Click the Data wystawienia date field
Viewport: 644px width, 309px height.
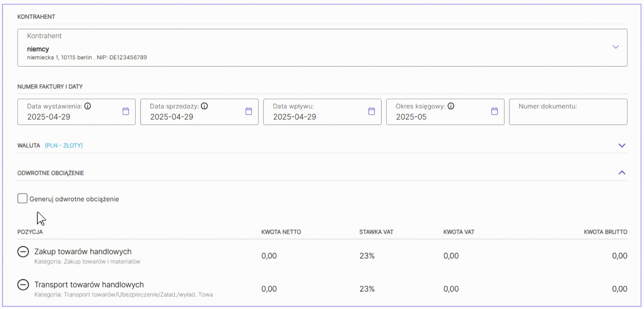(77, 112)
